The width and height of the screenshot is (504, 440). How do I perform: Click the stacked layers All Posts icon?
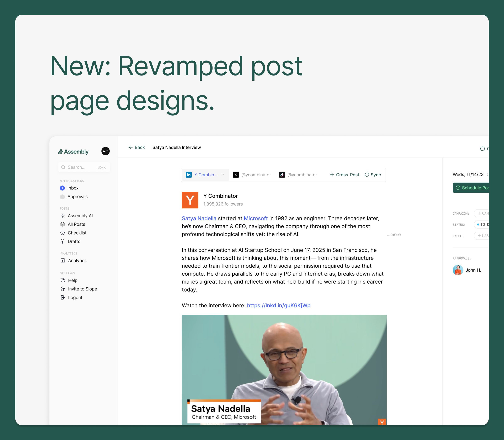pyautogui.click(x=63, y=224)
